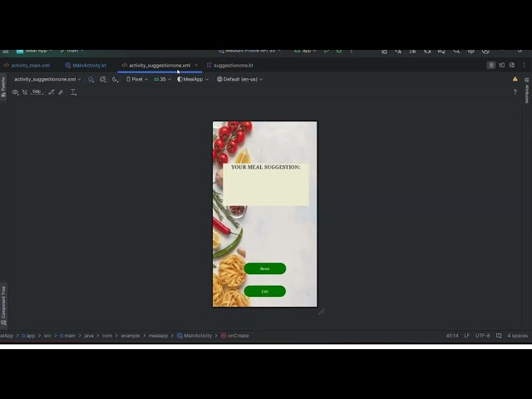Switch to Design view mode icon
Viewport: 532px width, 399px height.
[x=512, y=65]
